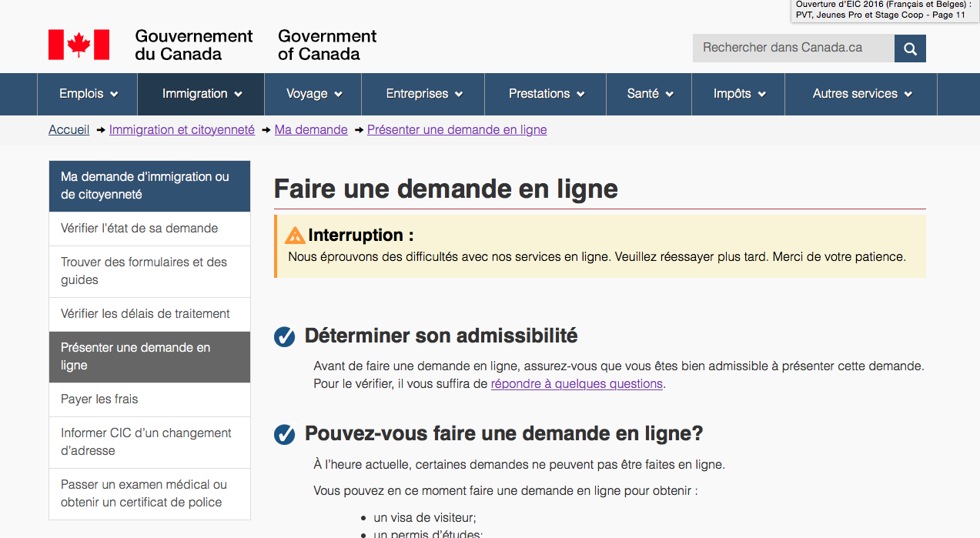Go to Vérifier les délais de traitement
The width and height of the screenshot is (980, 538).
pos(145,314)
